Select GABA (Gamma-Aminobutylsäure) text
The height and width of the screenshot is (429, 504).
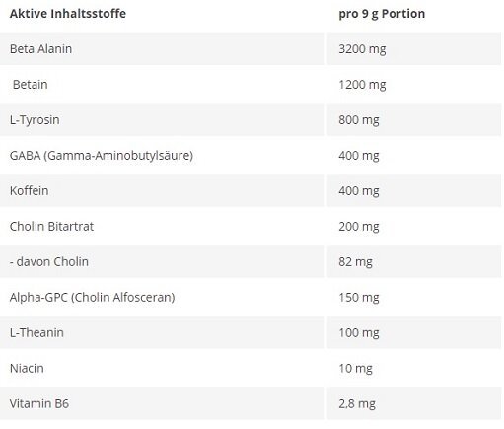tap(102, 155)
